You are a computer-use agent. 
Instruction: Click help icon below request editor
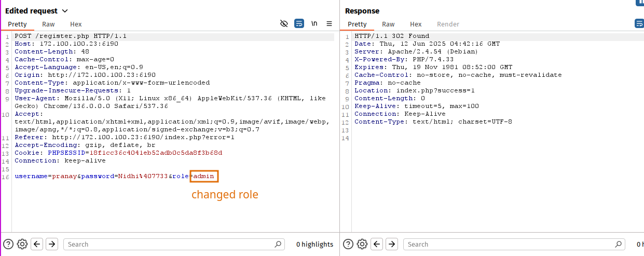coord(8,244)
